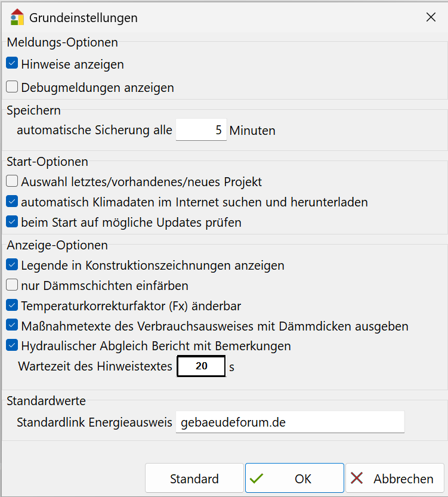Image resolution: width=448 pixels, height=497 pixels.
Task: Click the green checkmark icon on OK
Action: (257, 479)
